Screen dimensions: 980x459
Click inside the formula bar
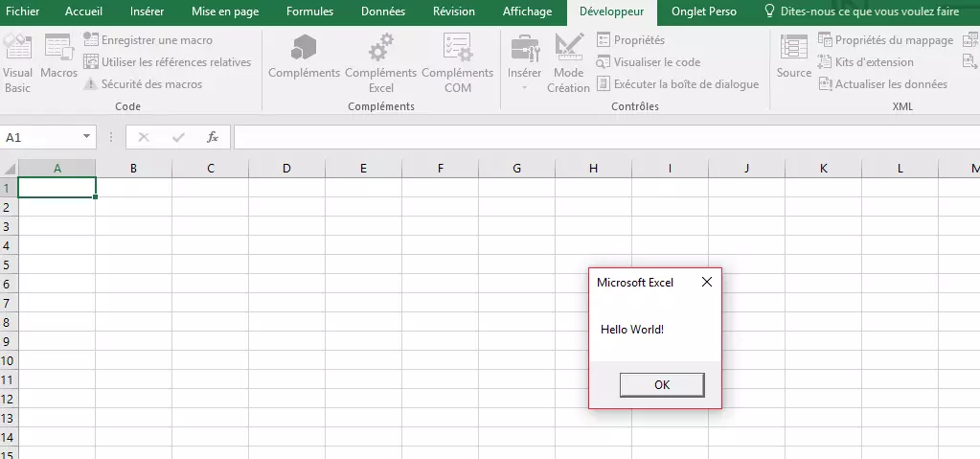pyautogui.click(x=606, y=137)
